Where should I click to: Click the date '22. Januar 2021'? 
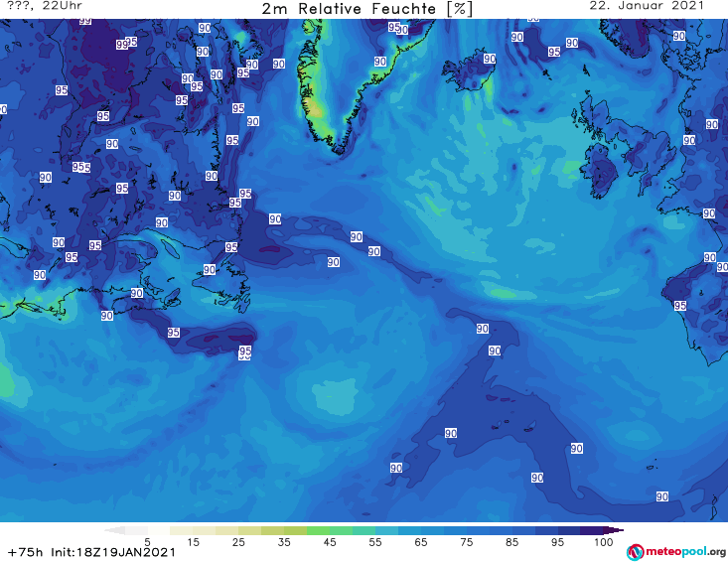pyautogui.click(x=647, y=6)
